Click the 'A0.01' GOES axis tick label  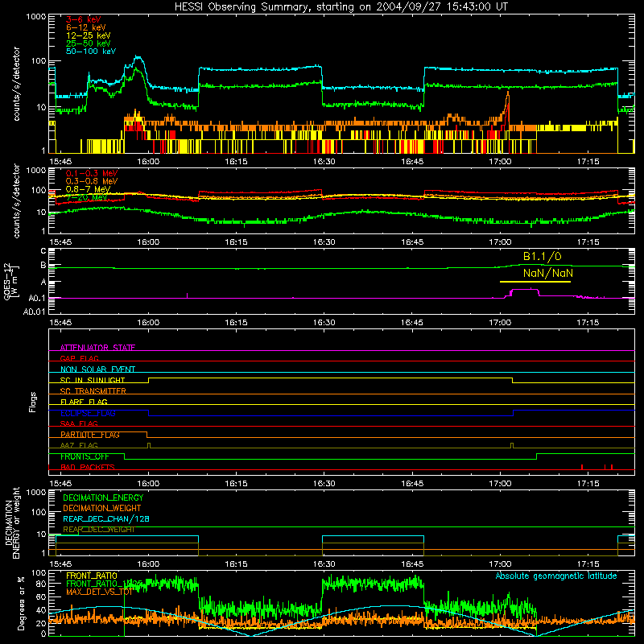34,312
